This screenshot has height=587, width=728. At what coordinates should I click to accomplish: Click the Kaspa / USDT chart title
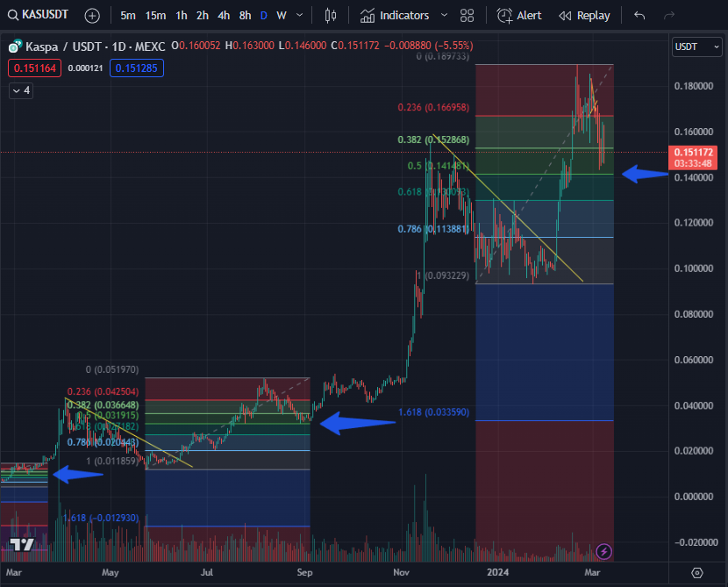(96, 47)
